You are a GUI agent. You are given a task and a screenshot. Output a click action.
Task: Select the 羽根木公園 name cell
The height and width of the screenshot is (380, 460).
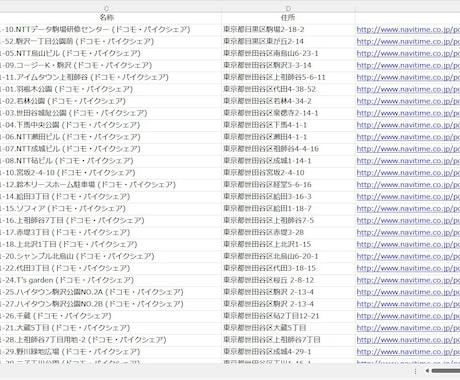coord(111,89)
